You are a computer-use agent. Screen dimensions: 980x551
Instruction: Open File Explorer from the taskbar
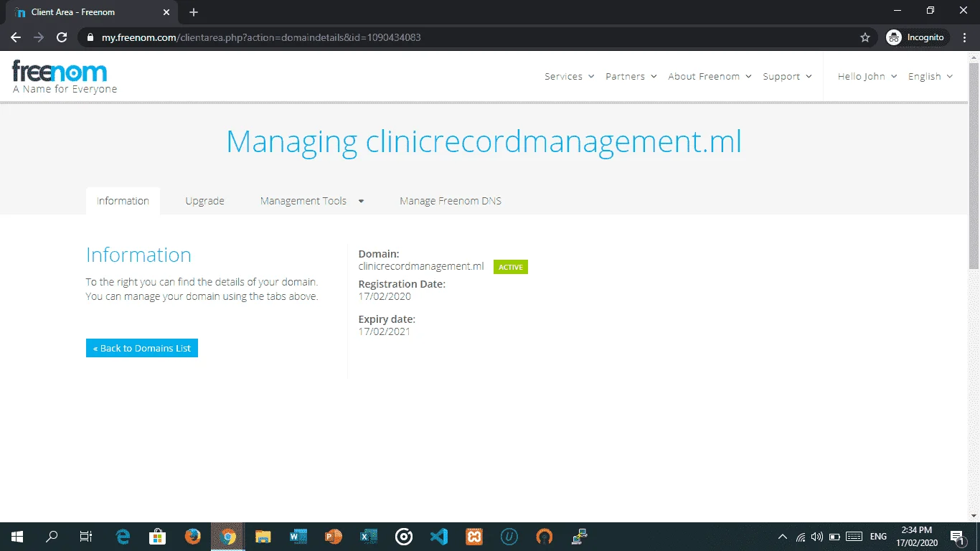[263, 537]
